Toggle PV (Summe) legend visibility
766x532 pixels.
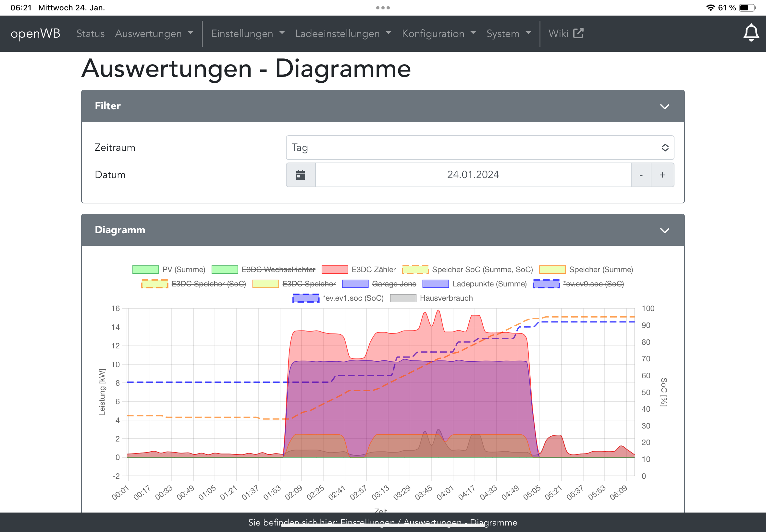(x=183, y=269)
